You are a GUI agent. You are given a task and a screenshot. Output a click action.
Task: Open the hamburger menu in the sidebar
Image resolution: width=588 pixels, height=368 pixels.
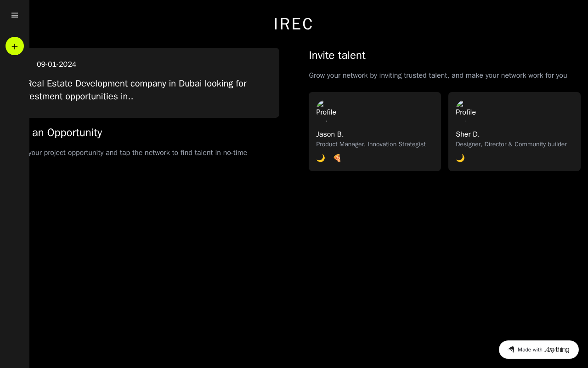coord(15,15)
